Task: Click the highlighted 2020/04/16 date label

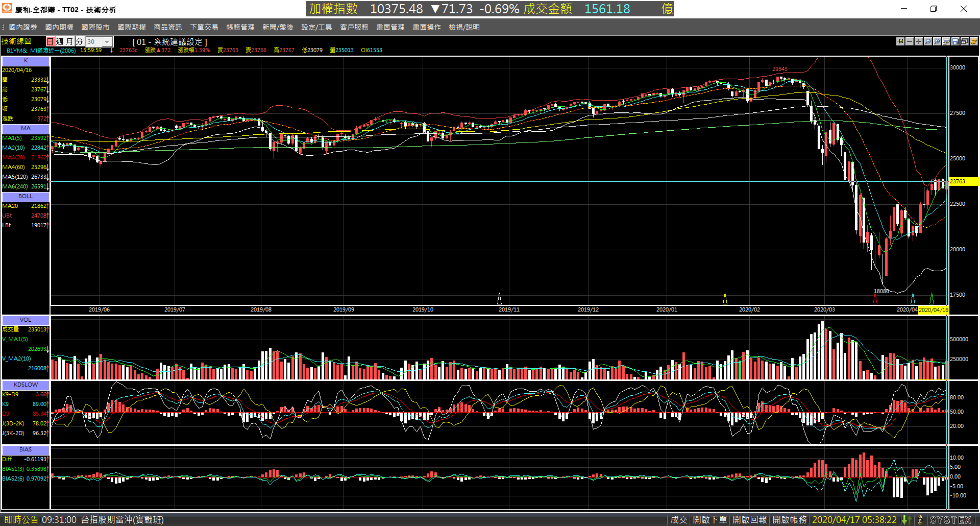Action: (x=934, y=310)
